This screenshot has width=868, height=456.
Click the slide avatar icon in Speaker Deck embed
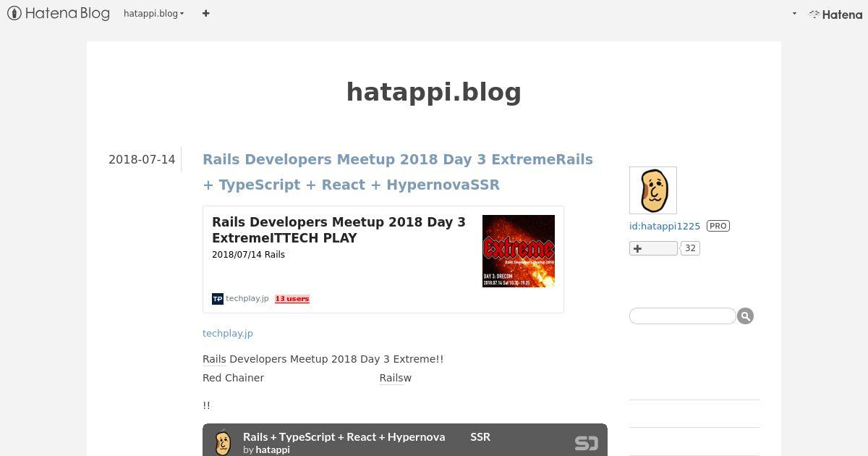pyautogui.click(x=223, y=442)
